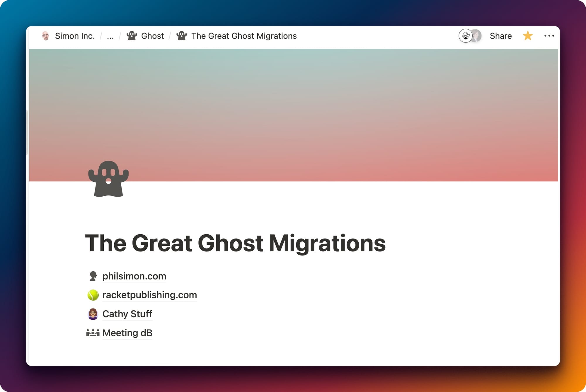Viewport: 586px width, 392px height.
Task: Click the silhouette icon beside philsimon.com
Action: pos(93,276)
